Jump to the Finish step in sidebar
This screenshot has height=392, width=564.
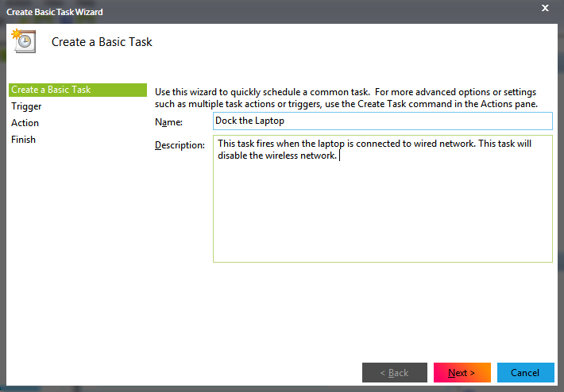[x=23, y=140]
